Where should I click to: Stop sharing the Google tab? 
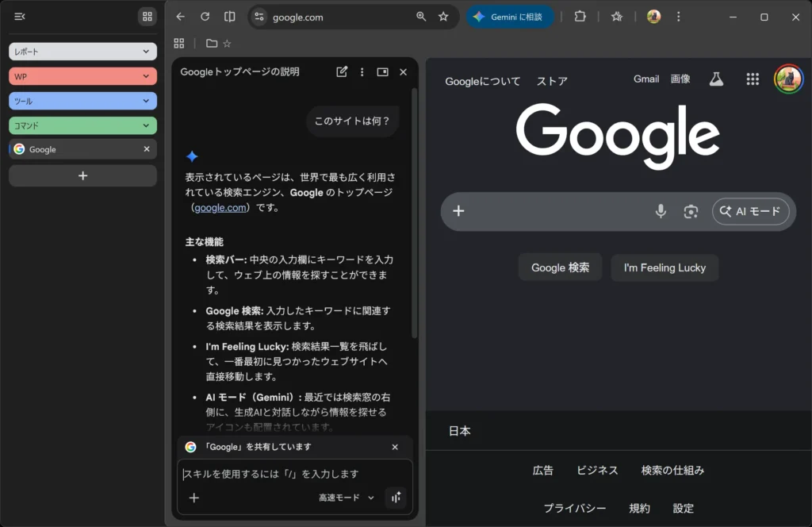point(395,447)
